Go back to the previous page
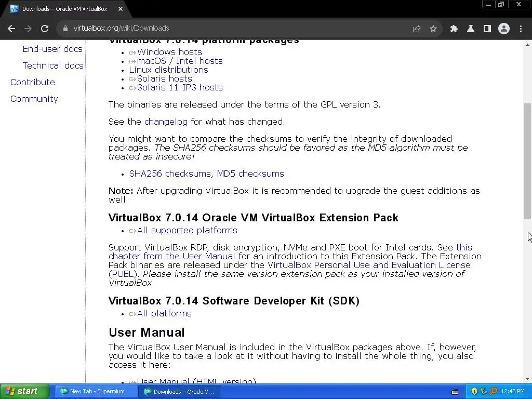Viewport: 532px width, 399px height. click(11, 29)
